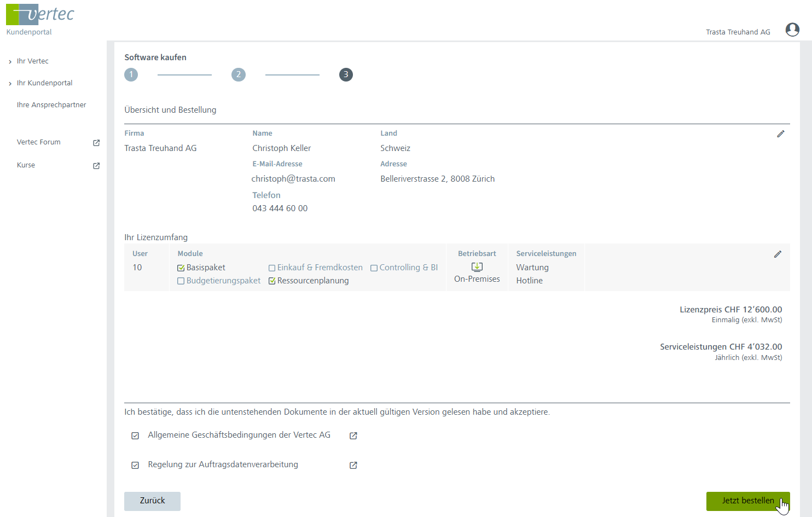Open Ihre Ansprechpartner menu item

coord(51,105)
